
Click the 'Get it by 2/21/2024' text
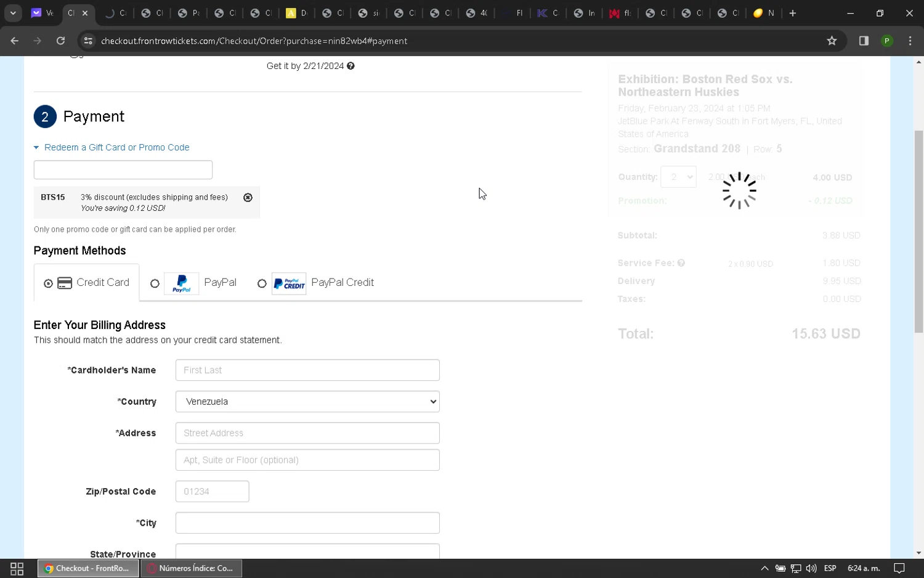pyautogui.click(x=305, y=66)
